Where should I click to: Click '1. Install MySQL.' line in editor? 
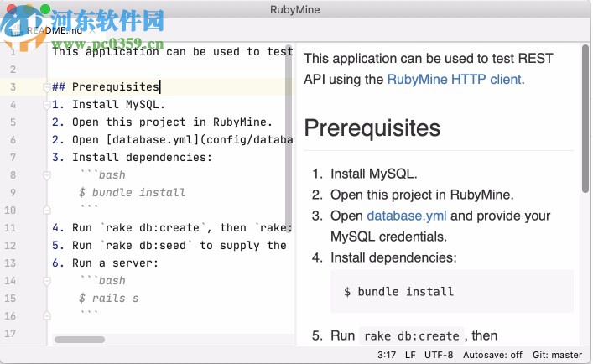pyautogui.click(x=108, y=104)
